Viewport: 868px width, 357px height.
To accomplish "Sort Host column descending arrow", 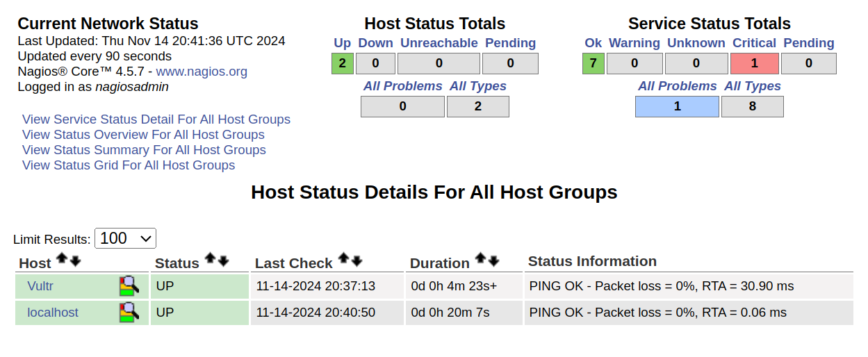I will 76,260.
